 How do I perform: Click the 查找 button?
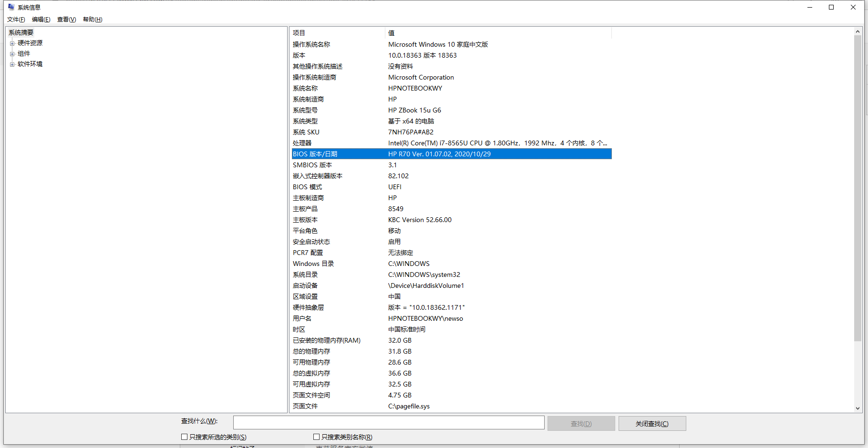pos(581,423)
